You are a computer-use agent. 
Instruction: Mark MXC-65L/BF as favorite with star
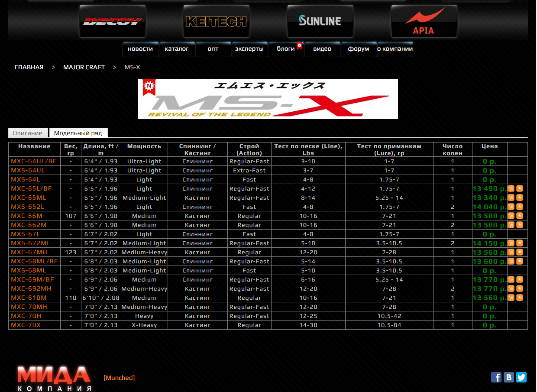pyautogui.click(x=520, y=188)
